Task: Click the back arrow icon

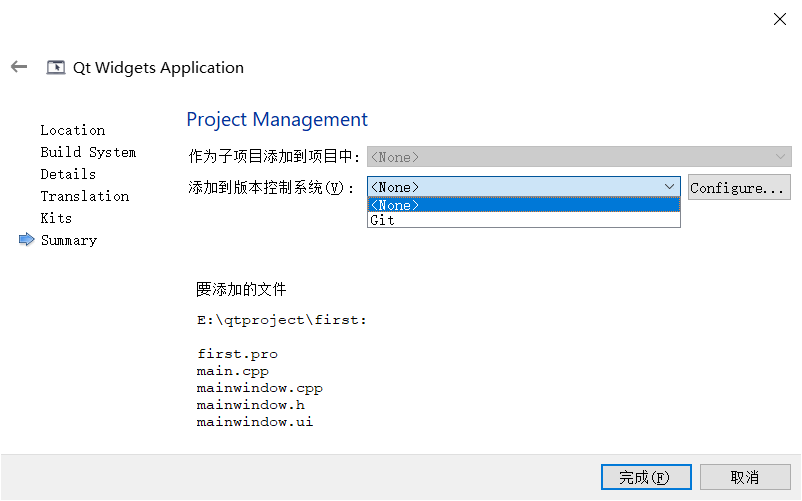Action: pos(19,67)
